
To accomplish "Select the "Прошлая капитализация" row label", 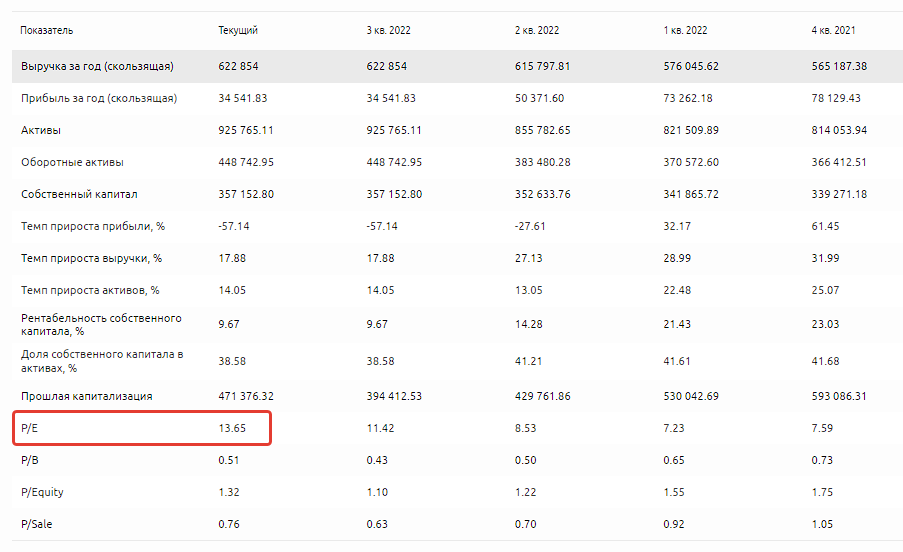I will point(86,397).
